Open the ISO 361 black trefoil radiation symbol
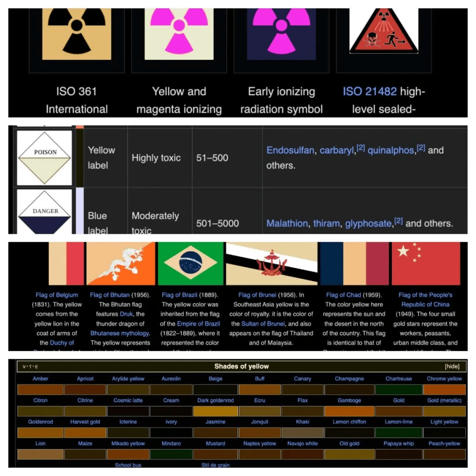The width and height of the screenshot is (476, 476). (77, 32)
